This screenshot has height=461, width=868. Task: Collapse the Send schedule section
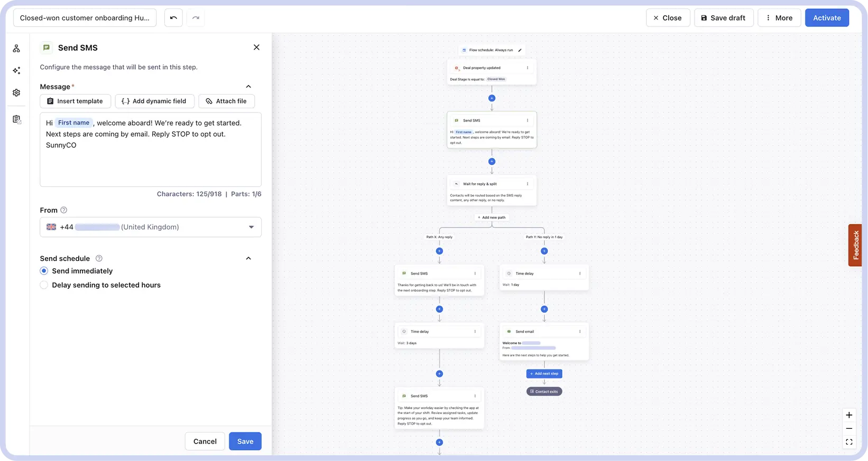pos(248,259)
